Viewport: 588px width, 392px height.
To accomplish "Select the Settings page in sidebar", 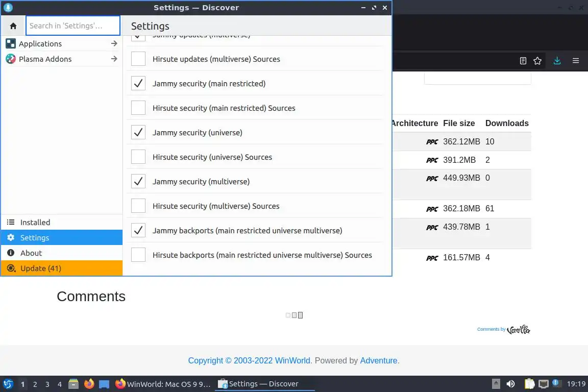I will click(x=62, y=237).
